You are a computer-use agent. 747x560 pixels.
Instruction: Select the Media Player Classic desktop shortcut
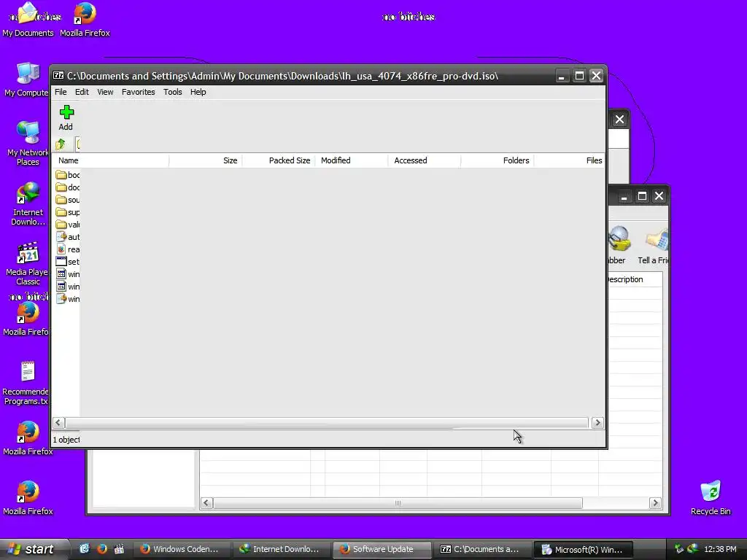coord(27,264)
